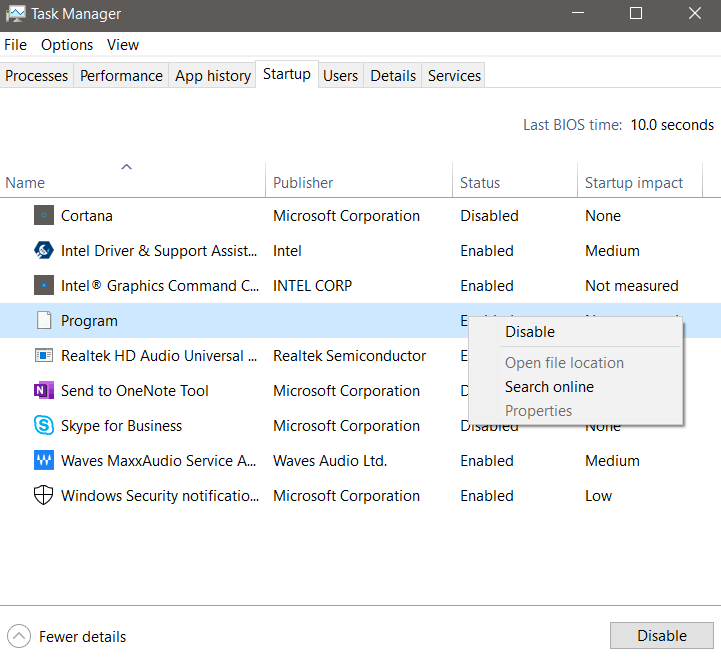Click the Fewer details label
721x658 pixels.
click(x=82, y=636)
